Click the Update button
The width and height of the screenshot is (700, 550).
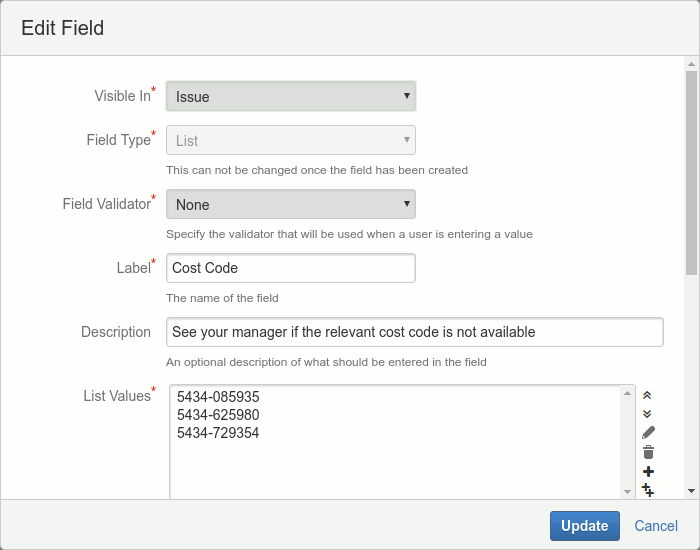[x=584, y=526]
